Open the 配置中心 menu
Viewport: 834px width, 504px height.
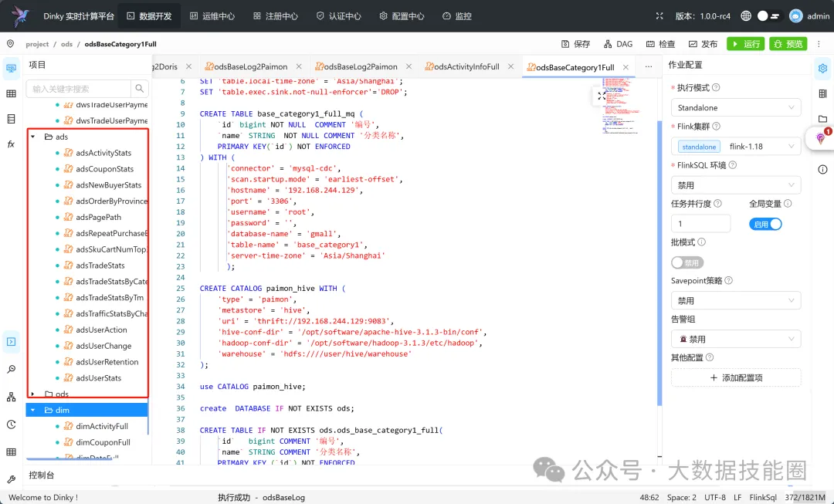(x=402, y=16)
